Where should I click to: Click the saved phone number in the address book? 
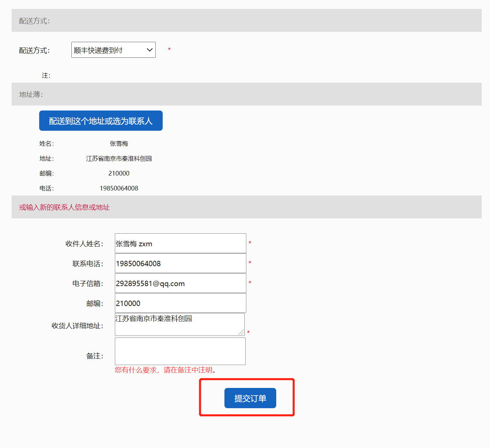(x=119, y=188)
